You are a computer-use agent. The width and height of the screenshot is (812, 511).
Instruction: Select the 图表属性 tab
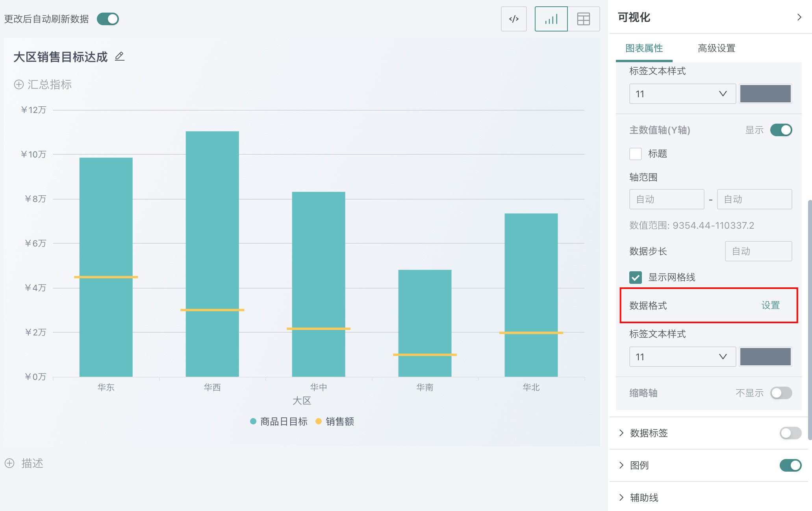[x=644, y=48]
